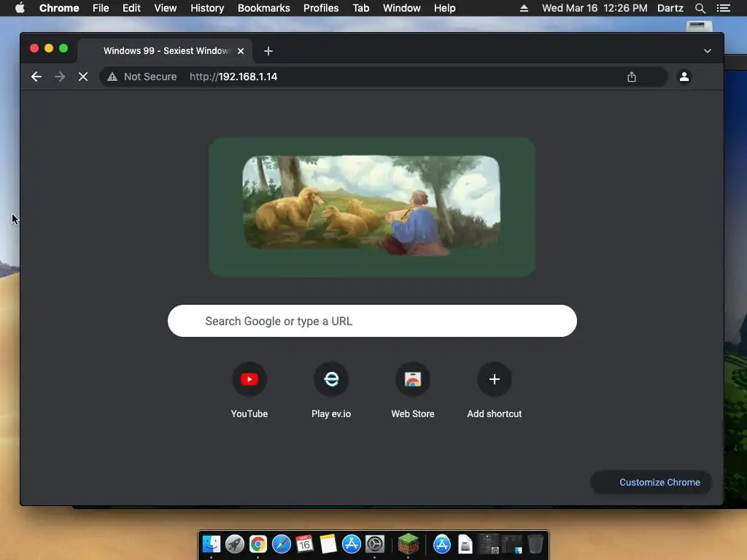The image size is (747, 560).
Task: Open System Preferences gear in Dock
Action: pos(374,544)
